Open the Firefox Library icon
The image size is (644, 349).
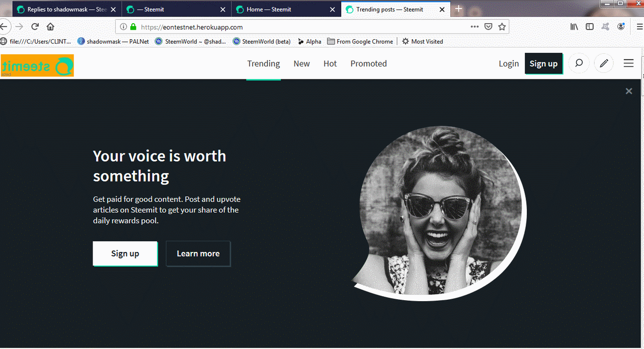pos(574,27)
